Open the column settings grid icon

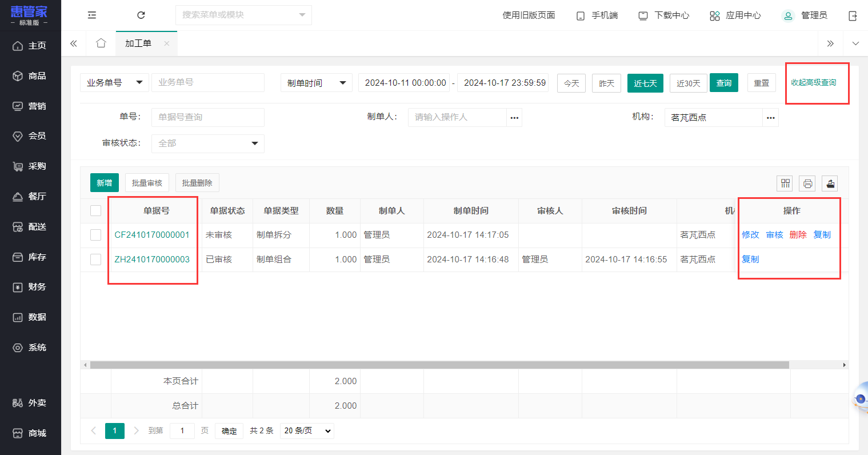point(785,183)
